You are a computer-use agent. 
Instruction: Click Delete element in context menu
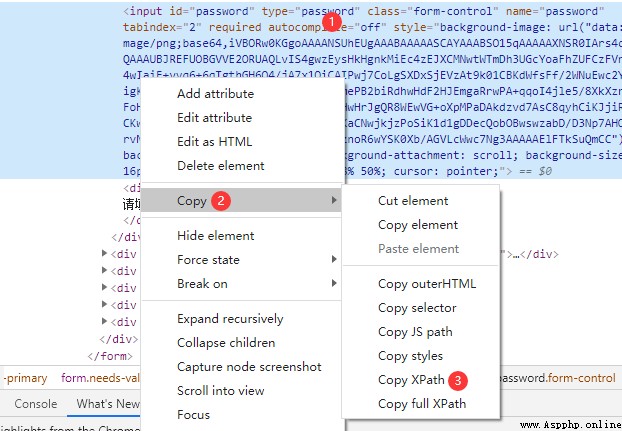221,165
